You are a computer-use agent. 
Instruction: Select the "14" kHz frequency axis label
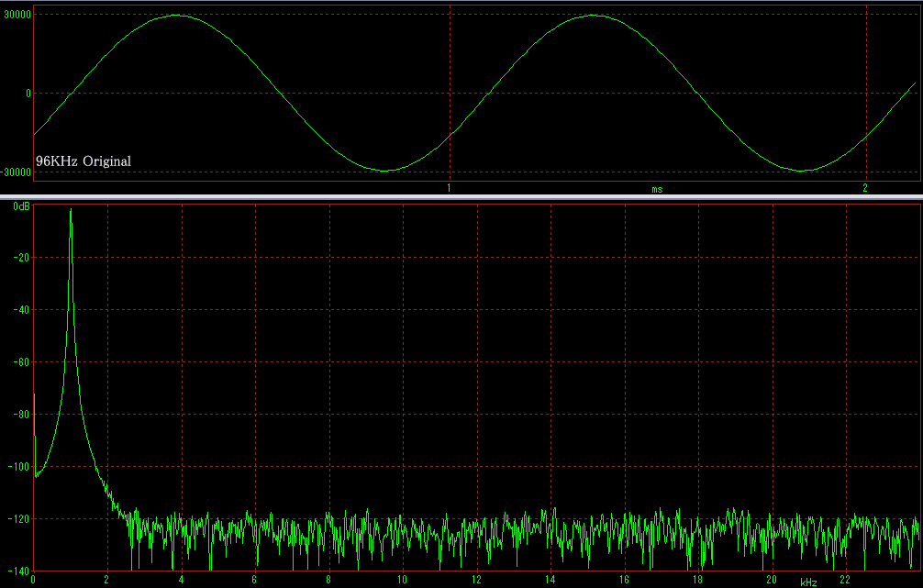click(x=550, y=580)
